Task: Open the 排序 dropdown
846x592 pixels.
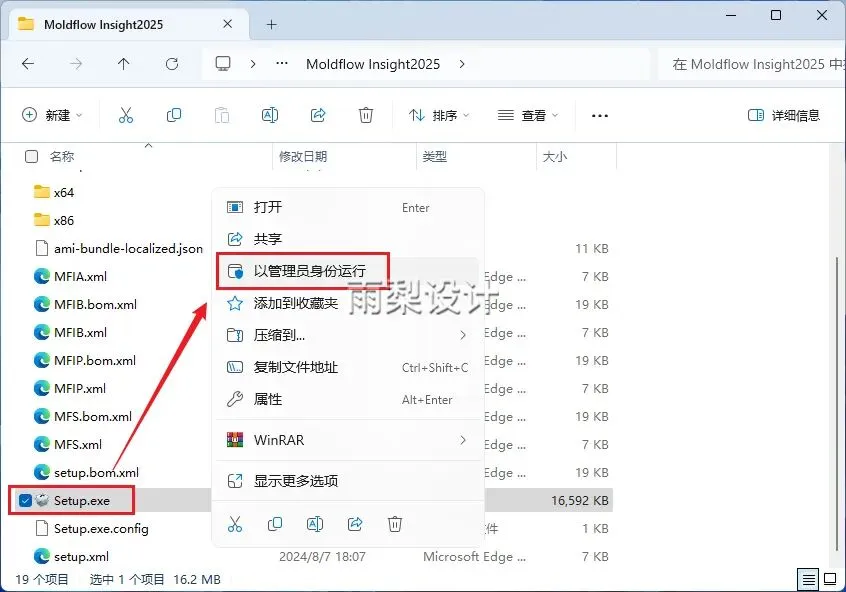Action: pos(439,115)
